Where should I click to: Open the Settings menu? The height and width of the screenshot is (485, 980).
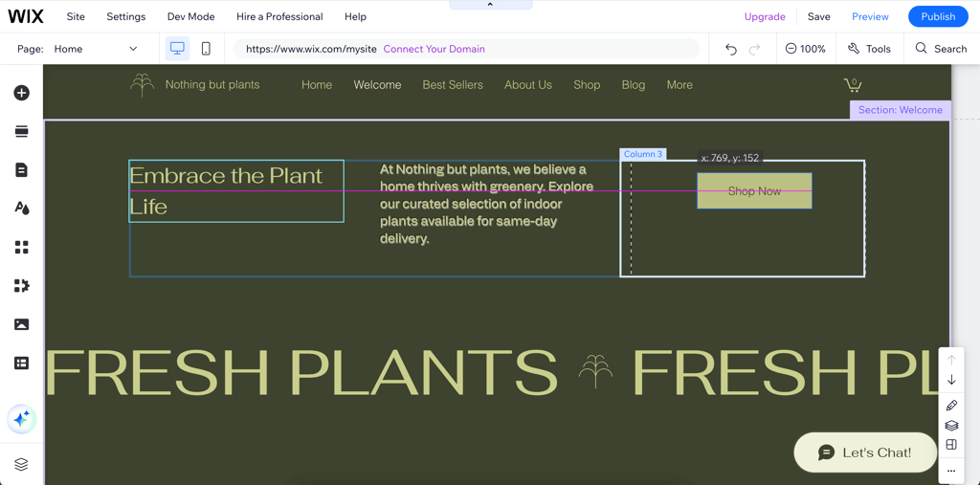pos(125,16)
